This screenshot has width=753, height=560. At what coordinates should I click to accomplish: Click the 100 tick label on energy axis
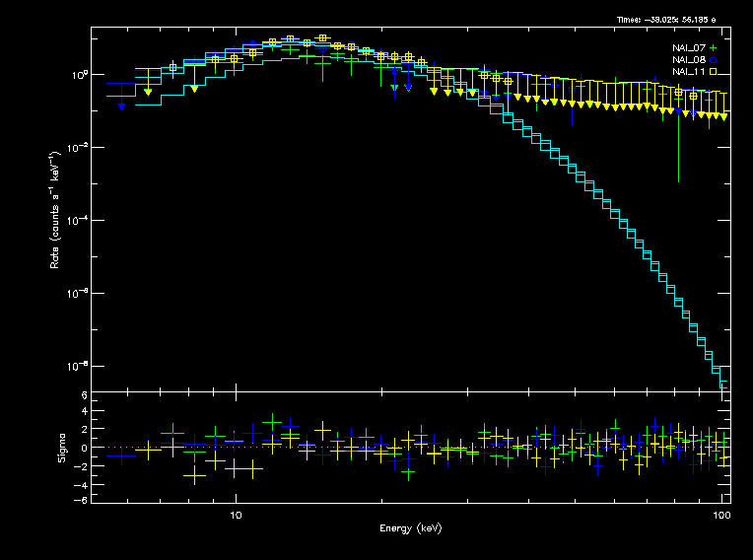tap(720, 515)
